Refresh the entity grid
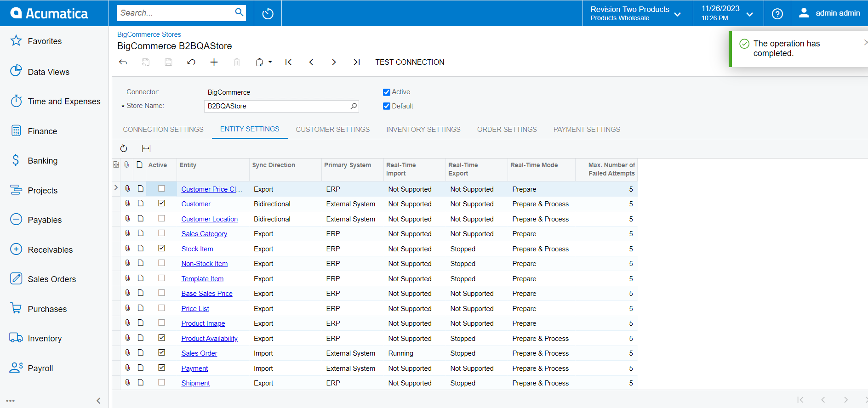The image size is (868, 408). pos(124,148)
